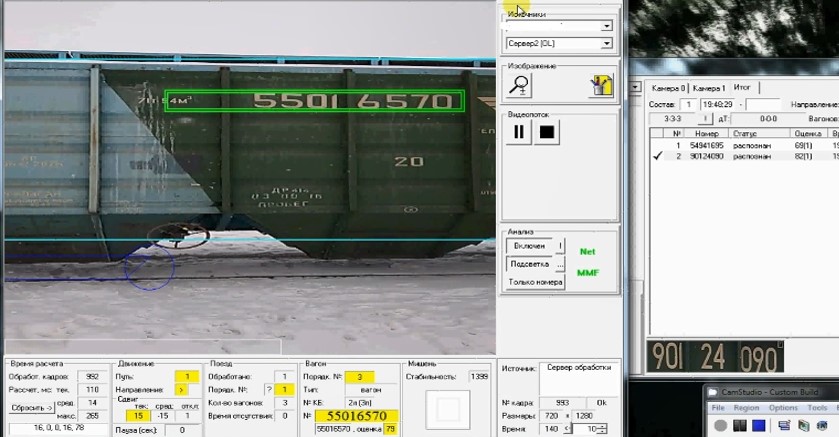Switch to the Камера 1 tab
Image resolution: width=839 pixels, height=437 pixels.
click(x=708, y=88)
